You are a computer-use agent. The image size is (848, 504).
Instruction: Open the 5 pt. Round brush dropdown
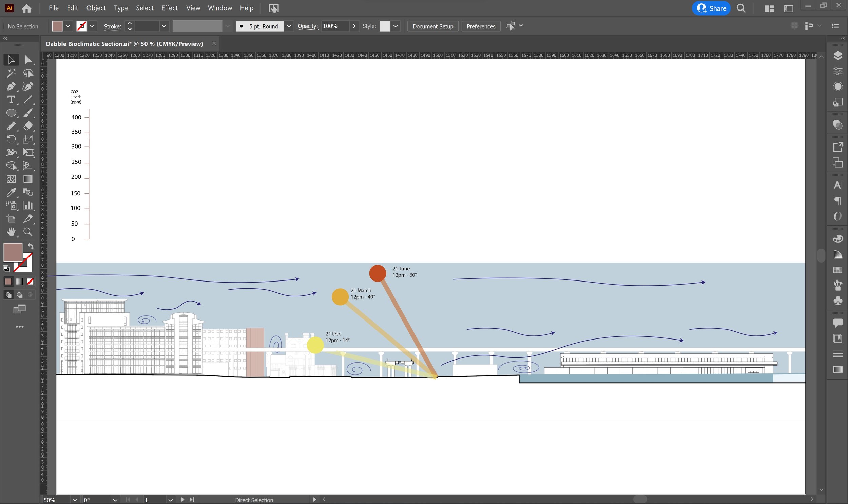point(289,26)
